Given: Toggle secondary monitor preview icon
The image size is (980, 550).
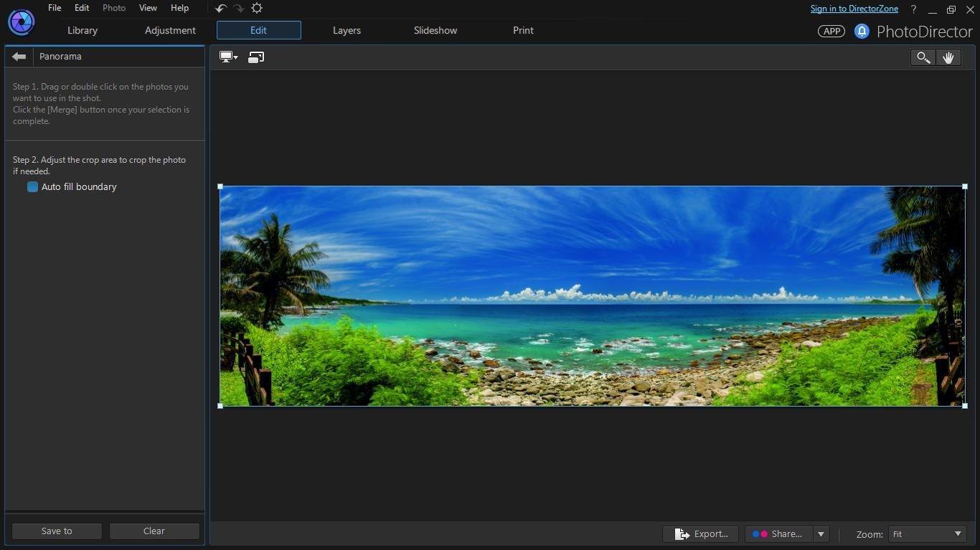Looking at the screenshot, I should pyautogui.click(x=256, y=57).
